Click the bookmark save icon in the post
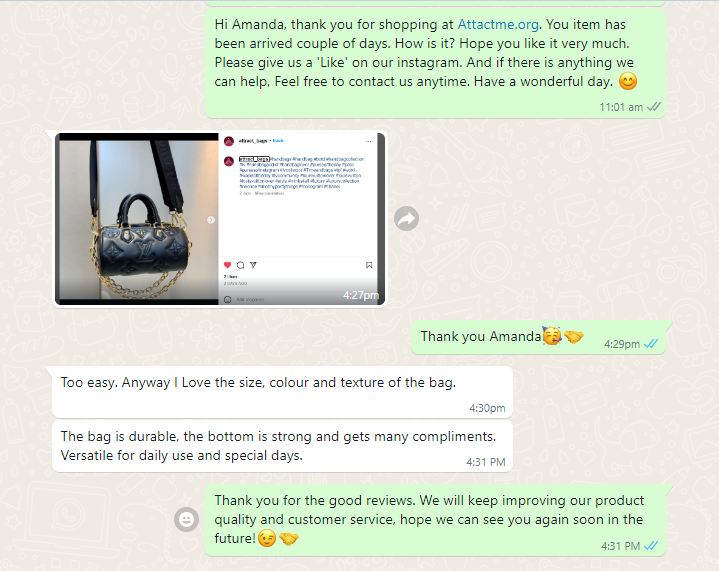Image resolution: width=719 pixels, height=571 pixels. click(x=369, y=265)
